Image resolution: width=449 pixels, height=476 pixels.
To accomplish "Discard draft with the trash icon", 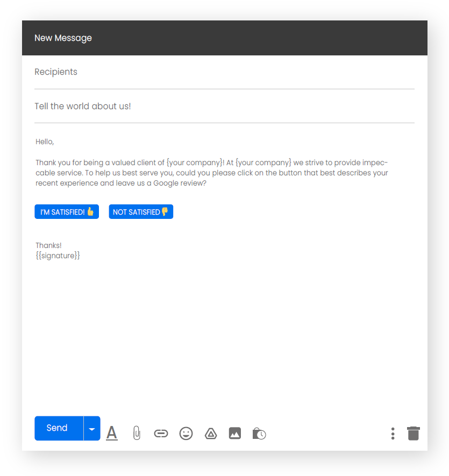I will (413, 433).
